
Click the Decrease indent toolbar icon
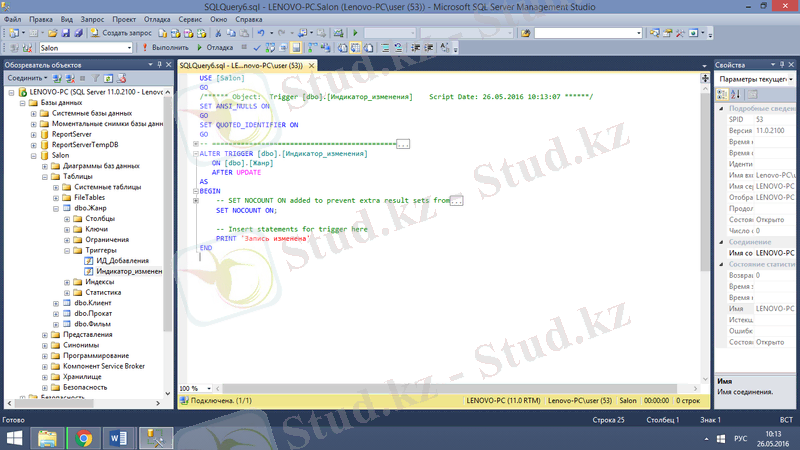click(416, 48)
